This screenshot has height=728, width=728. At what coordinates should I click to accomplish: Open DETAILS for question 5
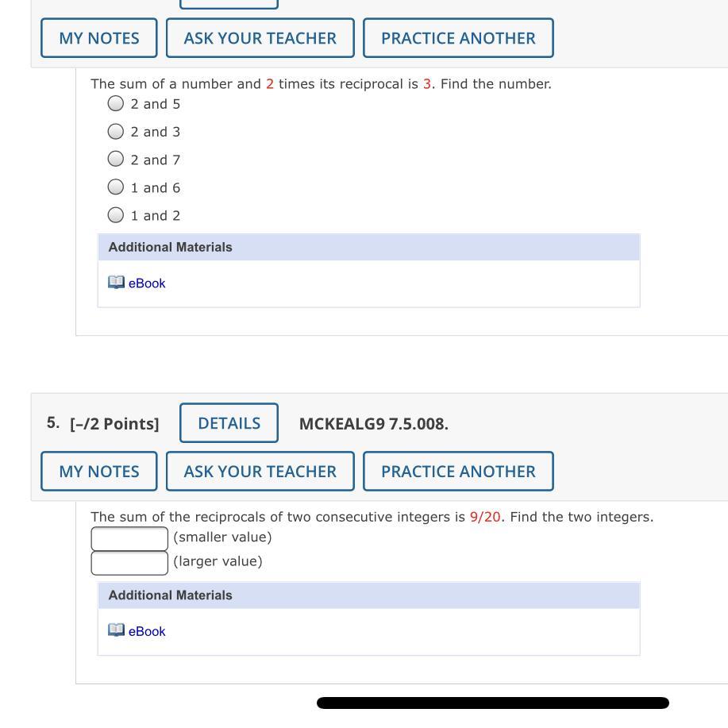(x=229, y=423)
